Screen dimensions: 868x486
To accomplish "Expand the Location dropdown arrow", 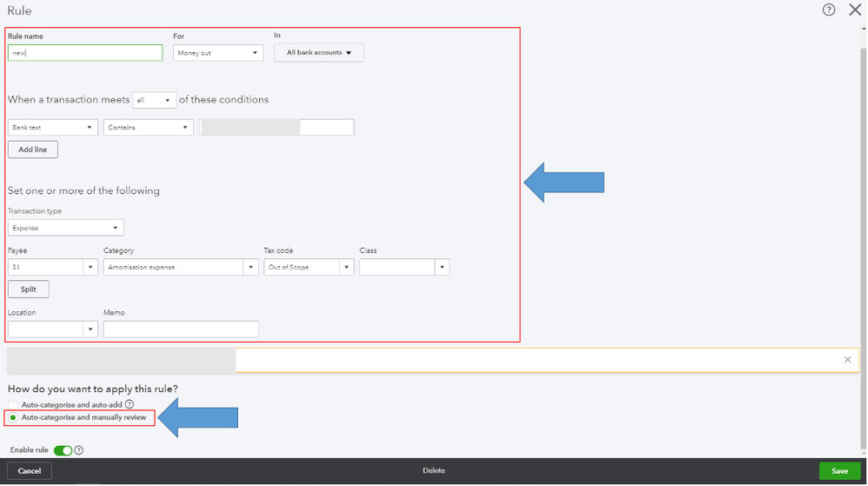I will click(x=90, y=330).
